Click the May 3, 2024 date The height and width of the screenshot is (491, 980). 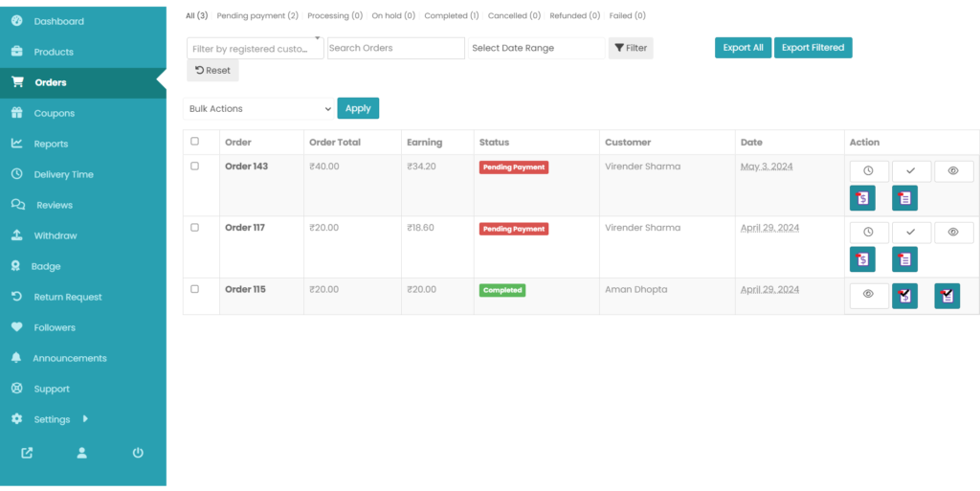click(x=767, y=167)
